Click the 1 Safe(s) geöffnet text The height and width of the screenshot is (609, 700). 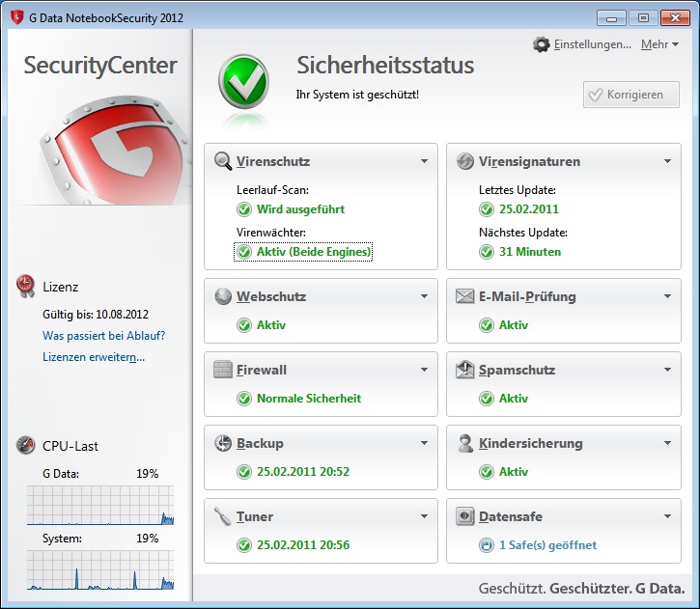pyautogui.click(x=547, y=544)
